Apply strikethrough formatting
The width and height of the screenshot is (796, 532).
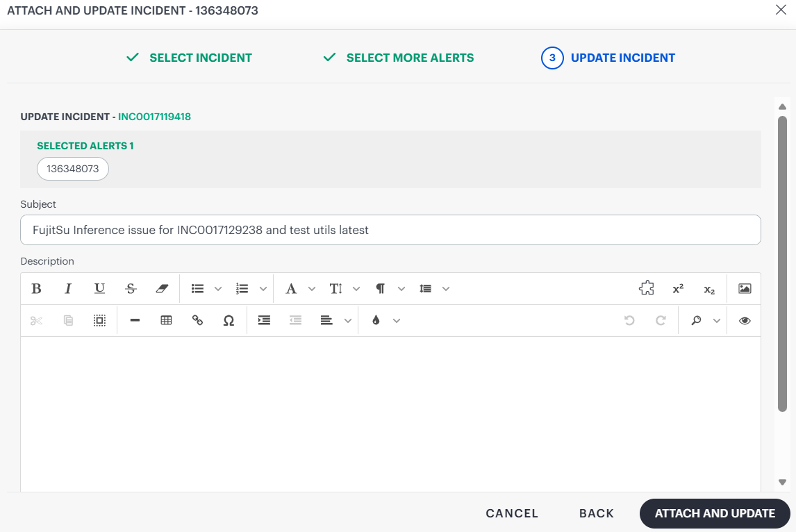[131, 289]
